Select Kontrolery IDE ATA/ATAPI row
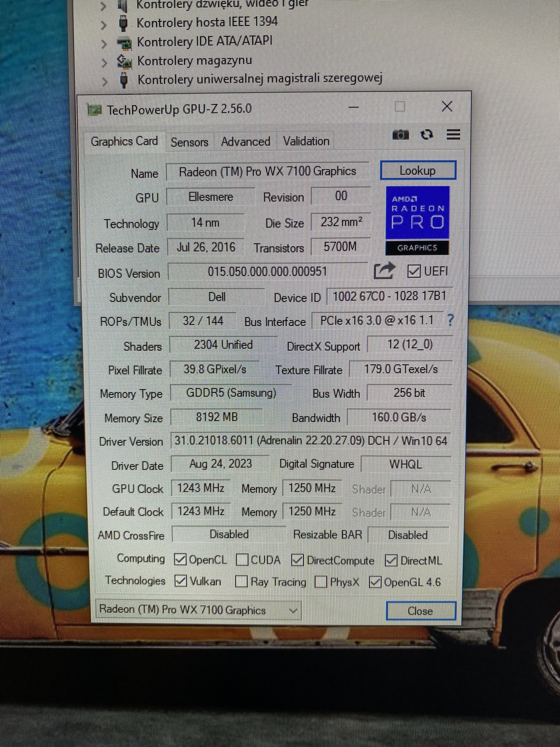 point(205,41)
